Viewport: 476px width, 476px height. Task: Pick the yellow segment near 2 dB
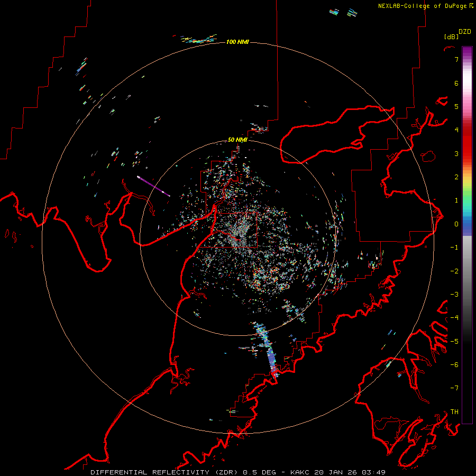tap(467, 180)
